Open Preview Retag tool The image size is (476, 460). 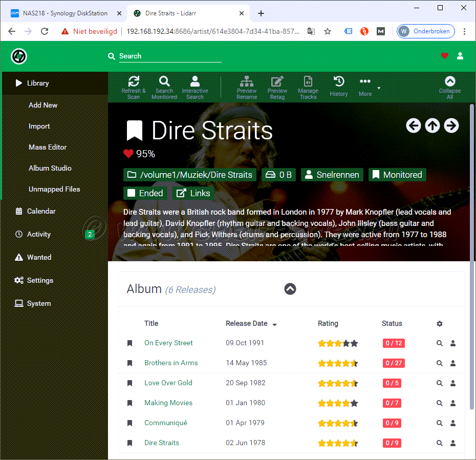[277, 88]
